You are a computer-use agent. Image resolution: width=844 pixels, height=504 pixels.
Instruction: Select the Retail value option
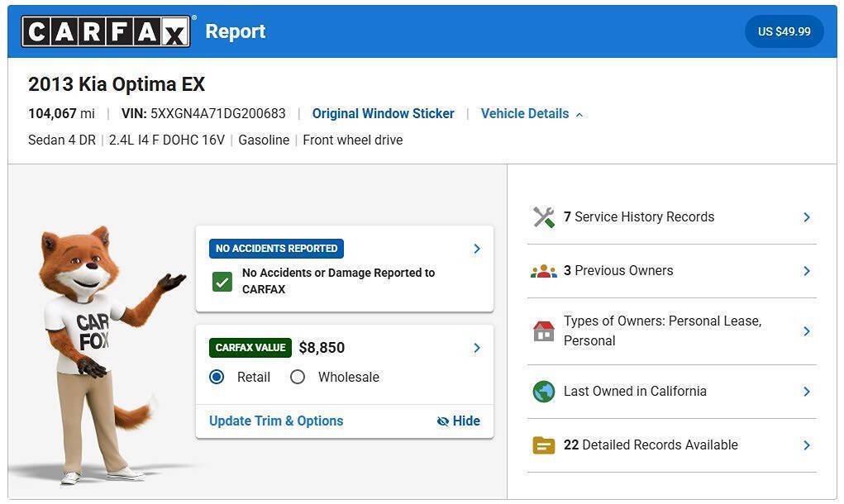[x=217, y=377]
